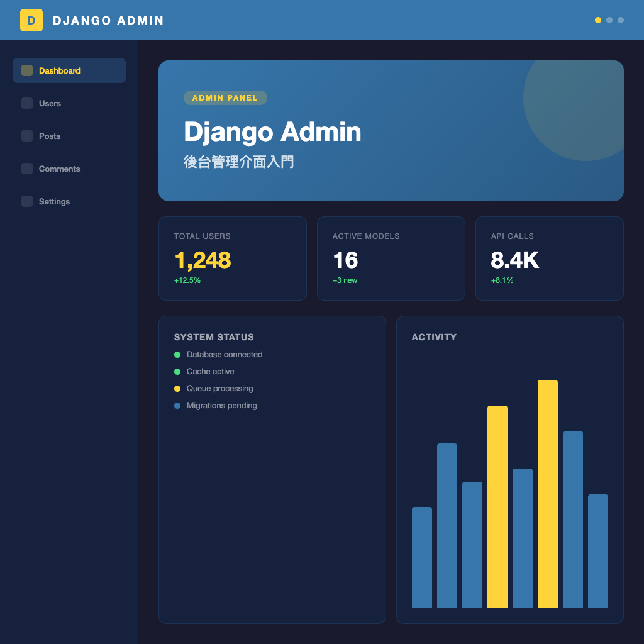Click blue dot beside Migrations pending

177,406
